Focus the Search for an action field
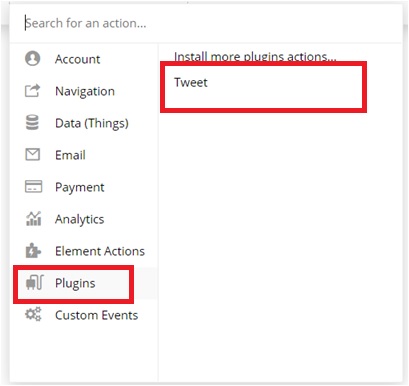 pos(205,23)
